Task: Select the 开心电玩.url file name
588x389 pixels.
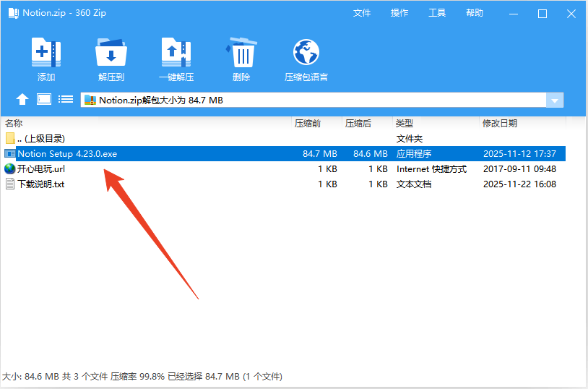Action: 41,169
